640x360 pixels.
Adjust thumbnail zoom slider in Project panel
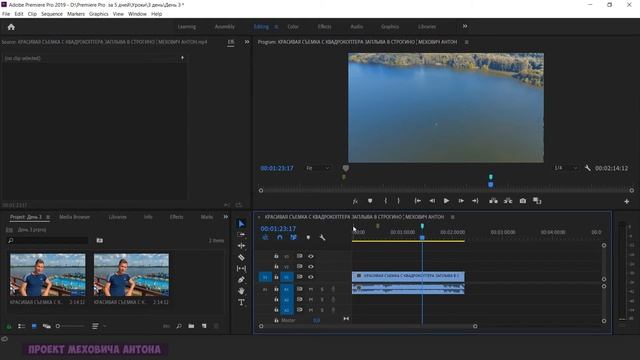pyautogui.click(x=70, y=326)
